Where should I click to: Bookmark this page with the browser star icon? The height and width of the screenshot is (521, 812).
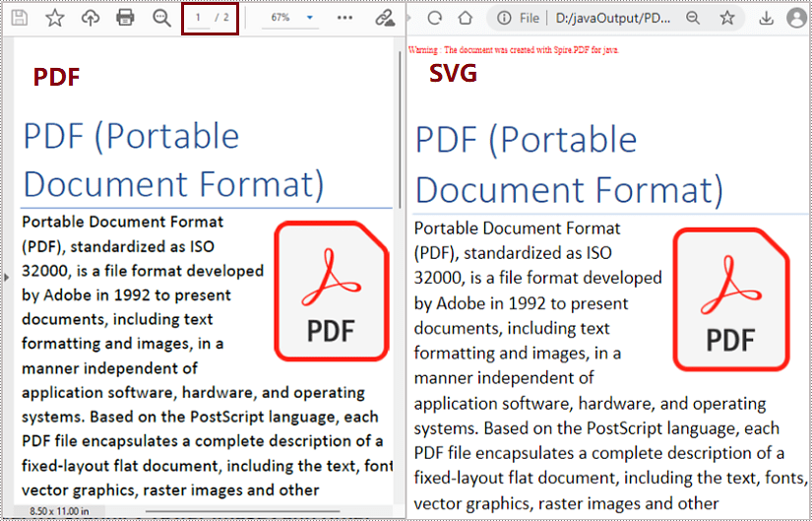click(x=727, y=18)
